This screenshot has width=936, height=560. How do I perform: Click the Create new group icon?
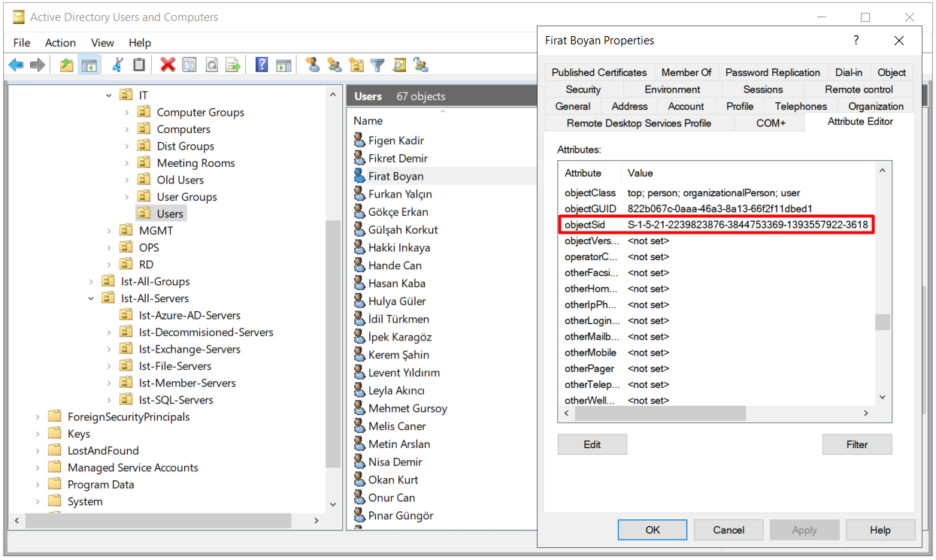coord(335,65)
